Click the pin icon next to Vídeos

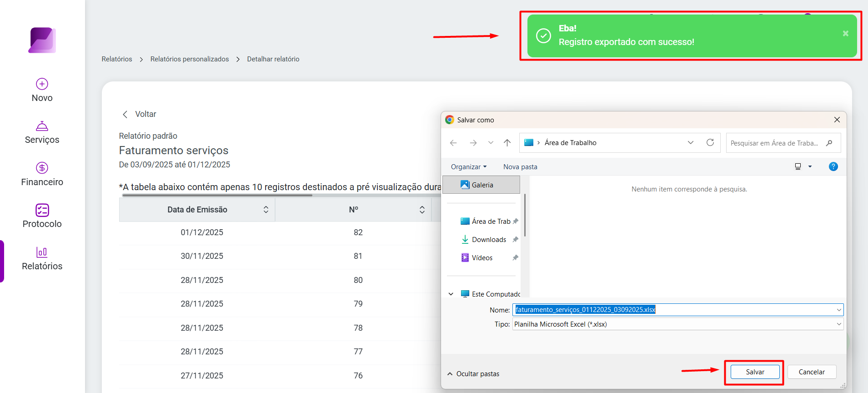coord(515,258)
